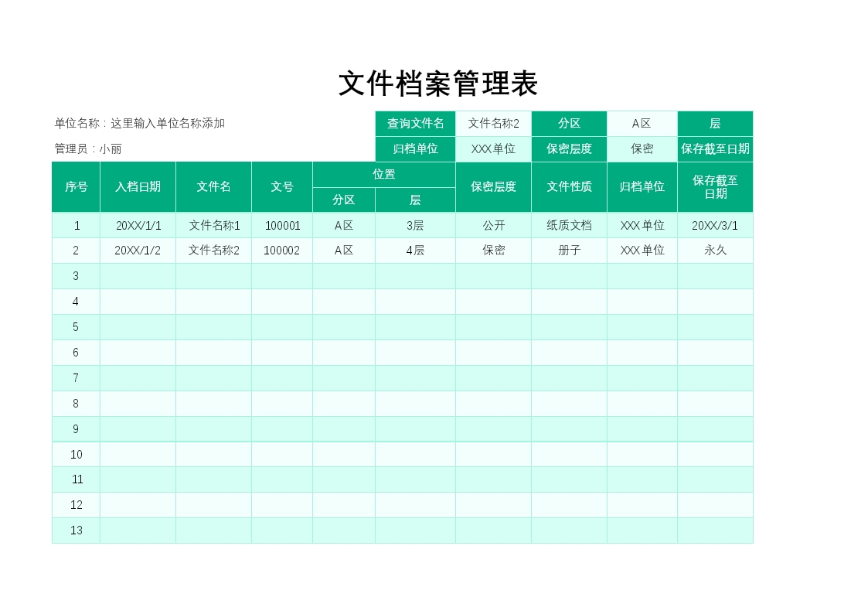Viewport: 868px width, 614px height.
Task: Select the row number 10 cell
Action: [x=76, y=454]
